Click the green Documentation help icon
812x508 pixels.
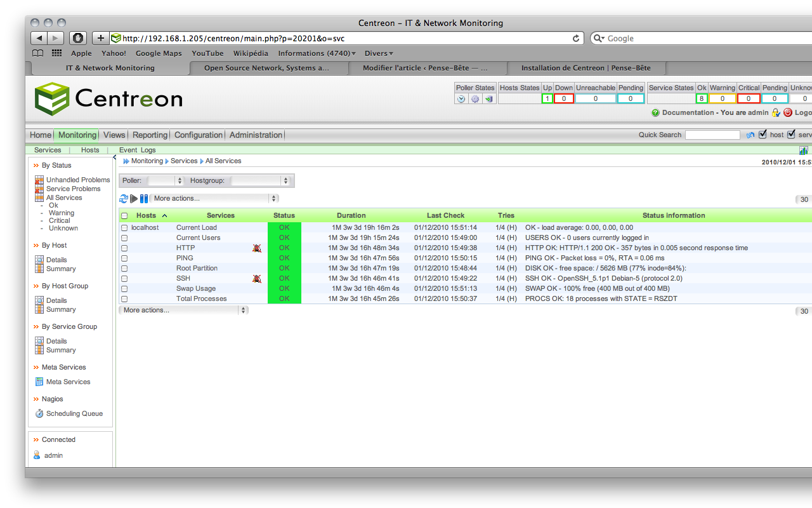pyautogui.click(x=655, y=112)
